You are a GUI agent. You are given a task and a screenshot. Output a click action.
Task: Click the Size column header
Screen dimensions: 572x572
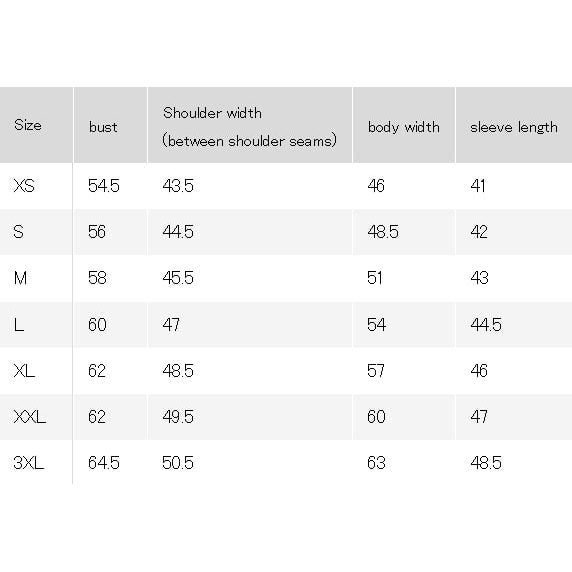[x=28, y=125]
